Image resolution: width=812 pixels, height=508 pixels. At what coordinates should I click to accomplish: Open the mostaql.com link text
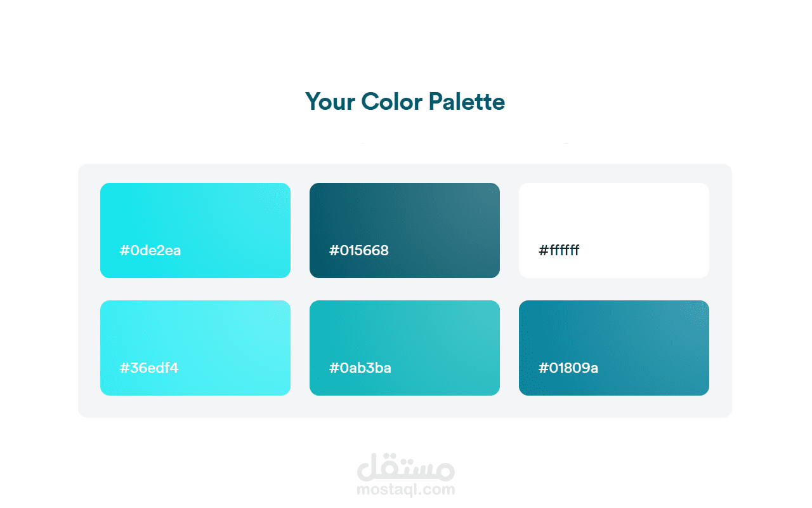pos(406,490)
